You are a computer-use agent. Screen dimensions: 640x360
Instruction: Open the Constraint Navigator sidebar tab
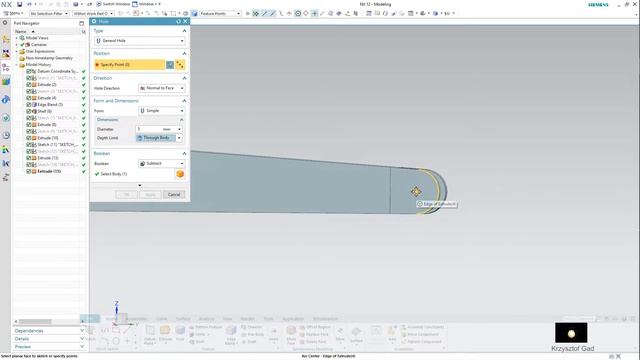[6, 53]
